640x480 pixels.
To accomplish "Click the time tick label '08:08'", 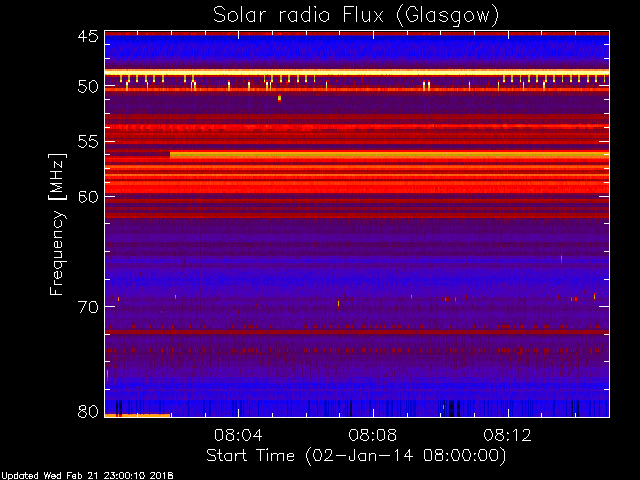I will point(373,435).
